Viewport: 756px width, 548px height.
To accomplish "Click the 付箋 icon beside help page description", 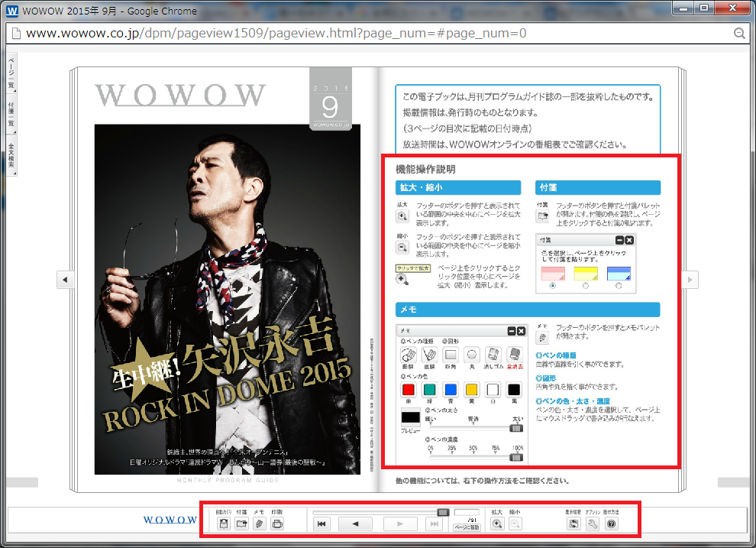I will click(542, 216).
